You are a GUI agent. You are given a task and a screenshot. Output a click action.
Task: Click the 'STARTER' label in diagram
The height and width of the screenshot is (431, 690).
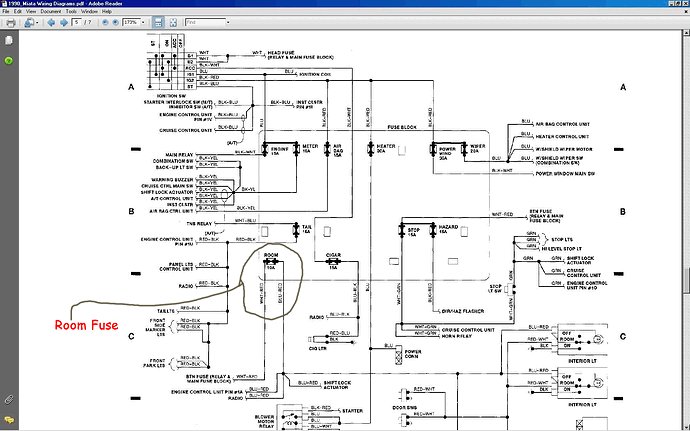[352, 411]
